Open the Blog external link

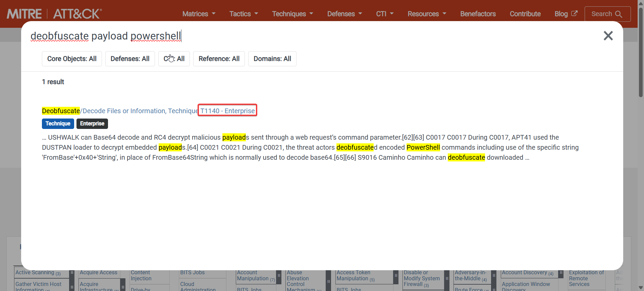(x=566, y=14)
